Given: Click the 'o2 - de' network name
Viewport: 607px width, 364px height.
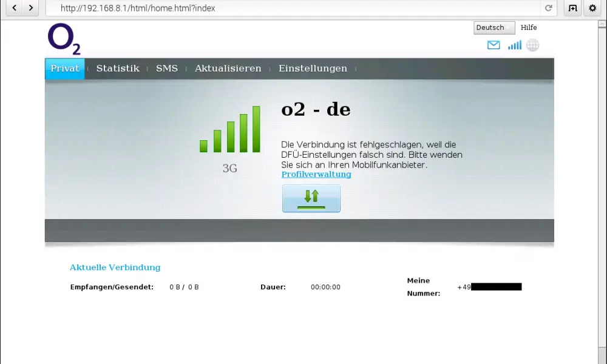Looking at the screenshot, I should (316, 109).
